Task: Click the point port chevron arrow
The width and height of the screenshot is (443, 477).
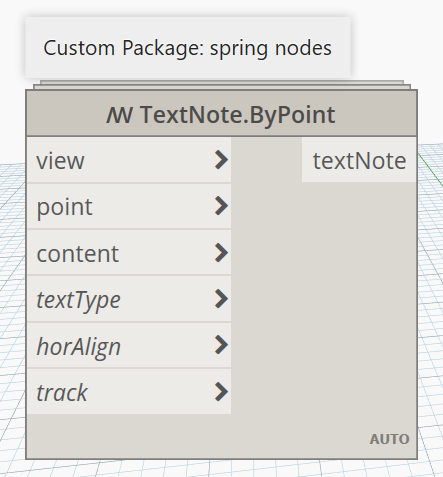Action: [221, 206]
